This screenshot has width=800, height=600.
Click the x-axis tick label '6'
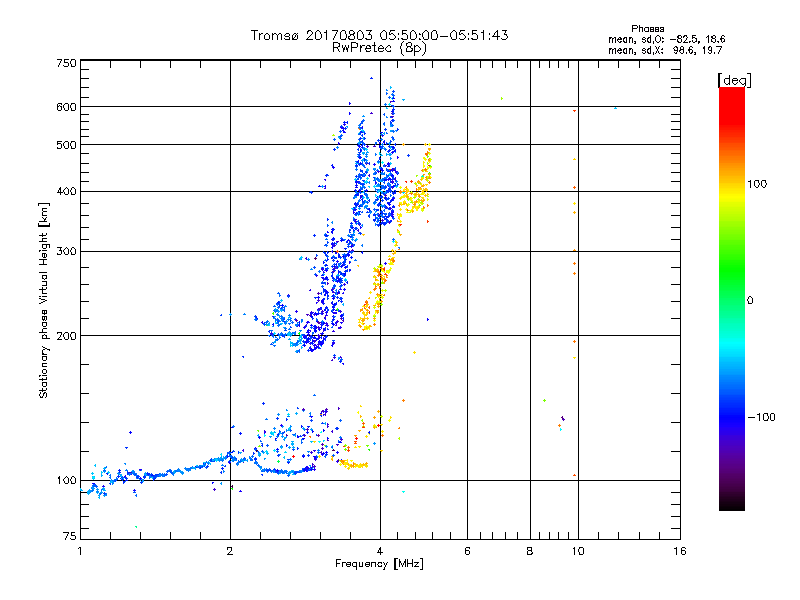467,551
